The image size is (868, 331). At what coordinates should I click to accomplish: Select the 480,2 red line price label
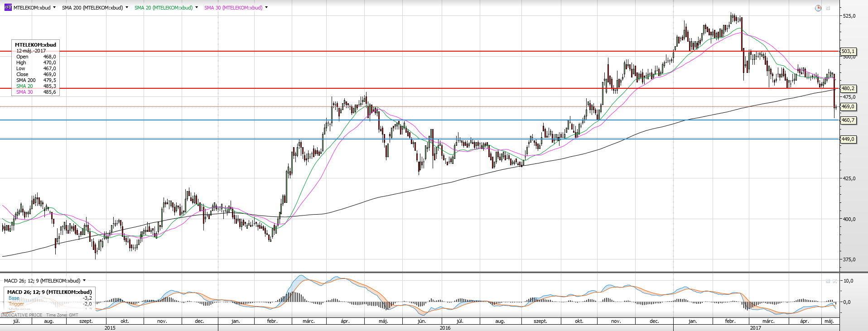[849, 88]
